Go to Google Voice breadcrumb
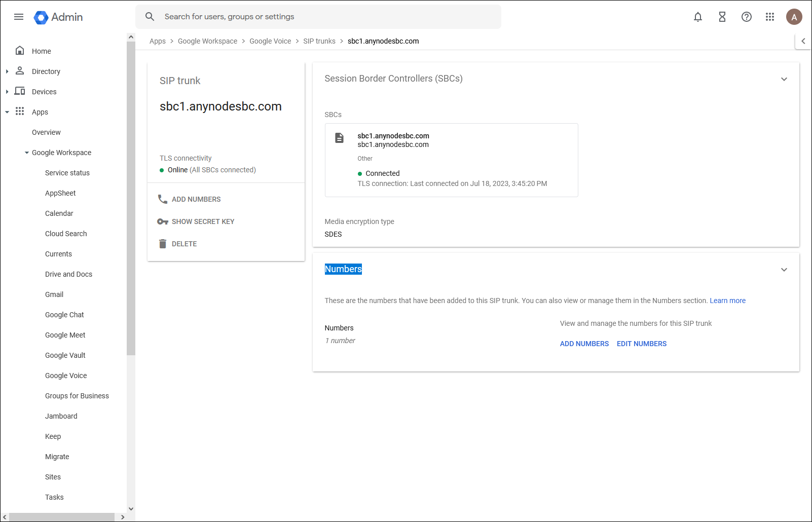812x522 pixels. tap(270, 41)
